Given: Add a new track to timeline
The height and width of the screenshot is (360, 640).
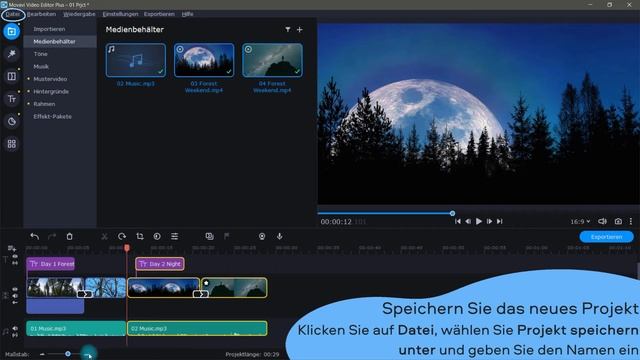Looking at the screenshot, I should 11,248.
